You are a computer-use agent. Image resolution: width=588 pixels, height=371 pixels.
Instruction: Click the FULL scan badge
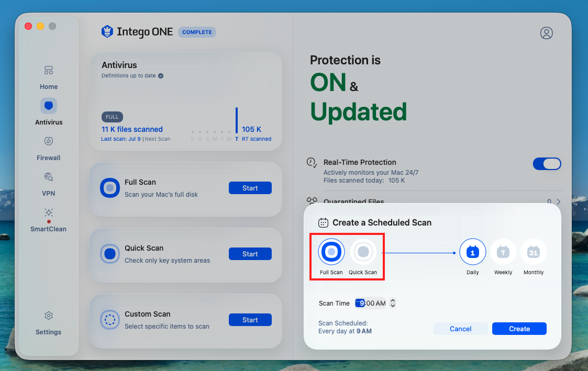112,117
